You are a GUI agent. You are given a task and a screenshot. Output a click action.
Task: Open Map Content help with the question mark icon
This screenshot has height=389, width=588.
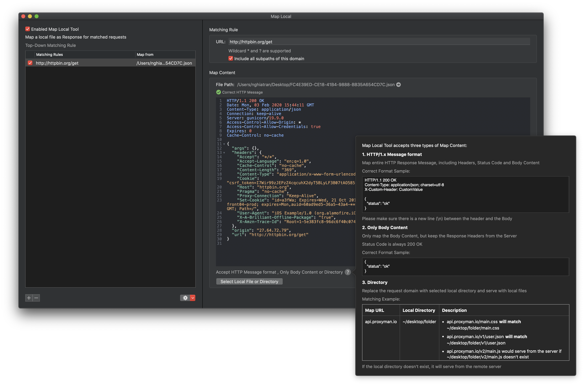(x=347, y=272)
